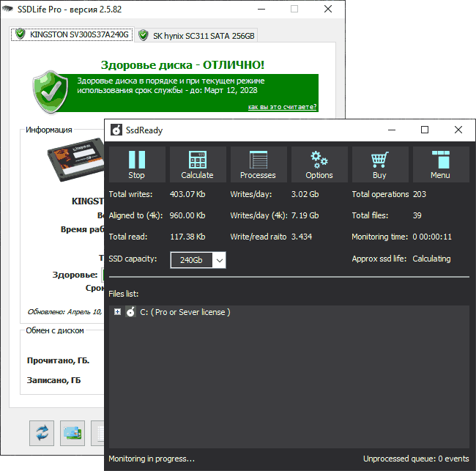Click the 'Files list:' label
This screenshot has height=471, width=476.
(x=124, y=294)
